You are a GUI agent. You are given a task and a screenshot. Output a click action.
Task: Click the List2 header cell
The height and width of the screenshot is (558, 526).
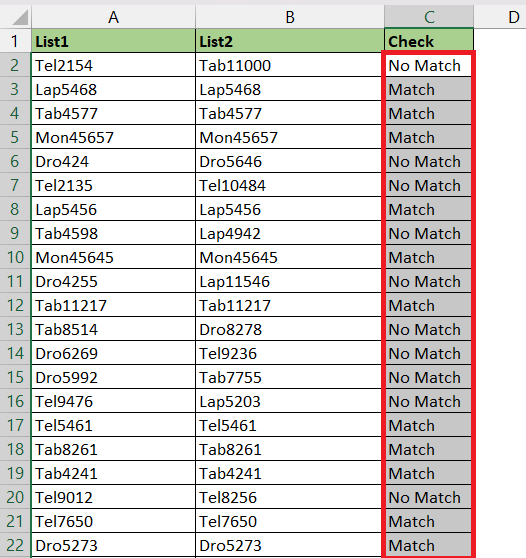(x=290, y=41)
